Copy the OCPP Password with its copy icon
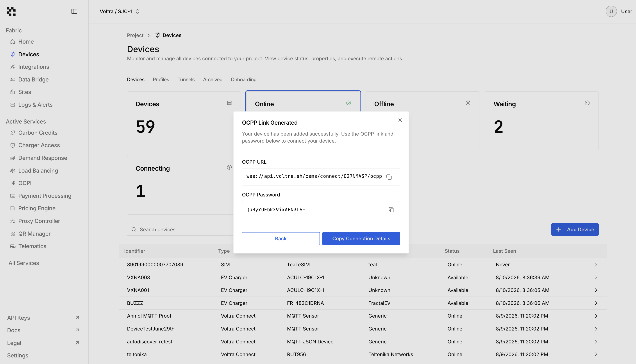 [391, 210]
